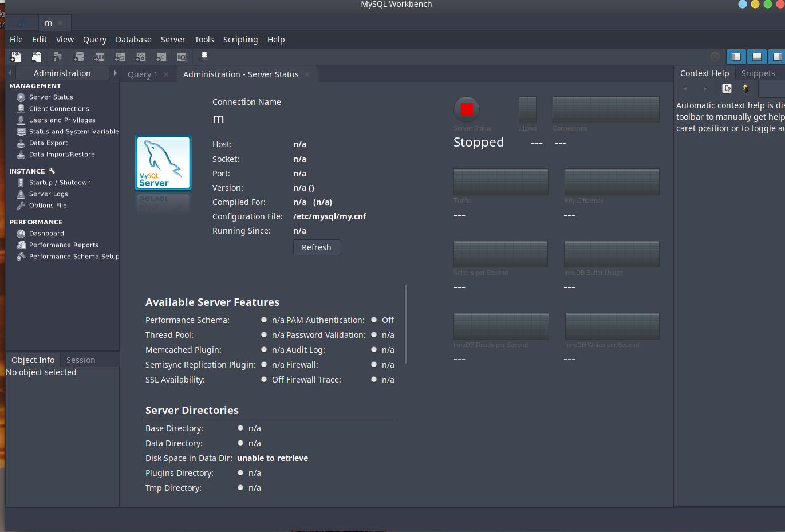This screenshot has width=785, height=532.
Task: Toggle the right secondary sidebar
Action: [777, 57]
